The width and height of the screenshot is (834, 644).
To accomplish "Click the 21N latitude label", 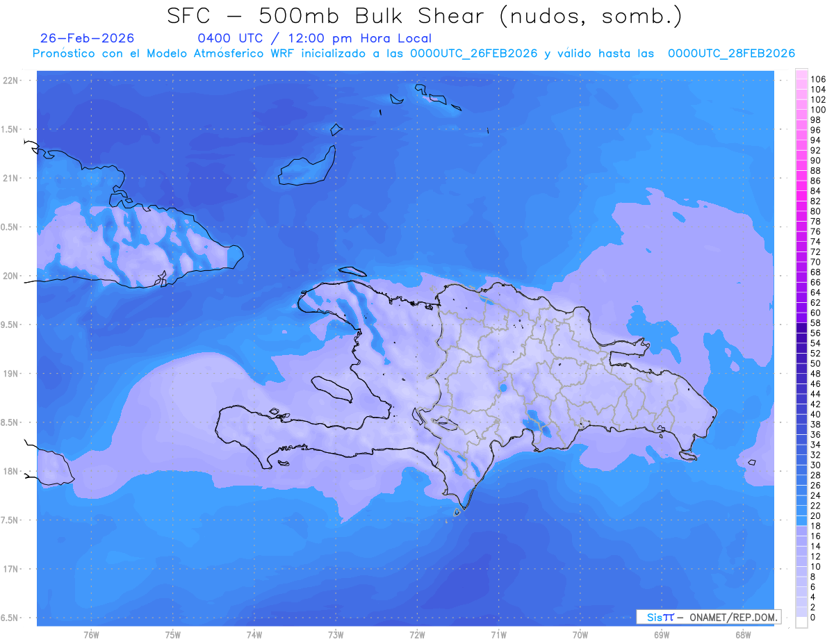I will tap(10, 178).
